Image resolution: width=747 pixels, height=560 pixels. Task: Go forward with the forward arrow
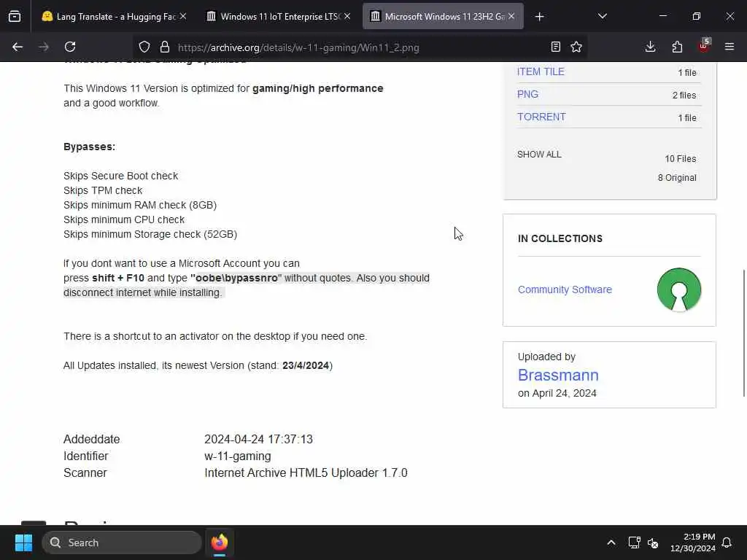coord(44,47)
